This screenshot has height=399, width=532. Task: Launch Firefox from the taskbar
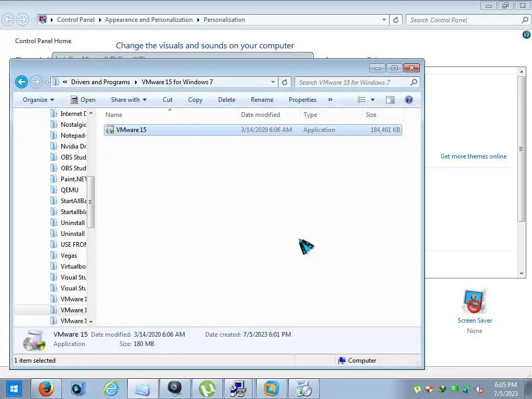46,389
